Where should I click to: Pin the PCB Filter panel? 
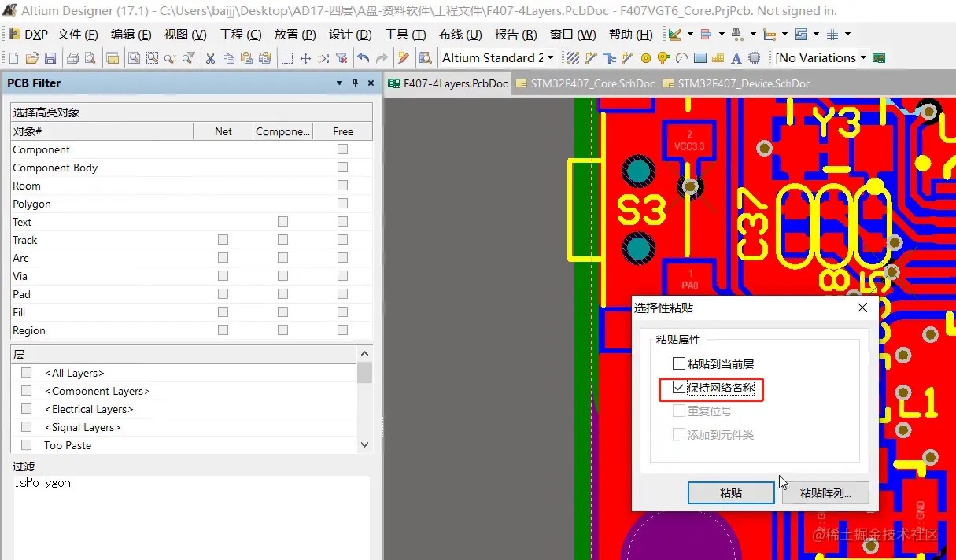pyautogui.click(x=355, y=83)
